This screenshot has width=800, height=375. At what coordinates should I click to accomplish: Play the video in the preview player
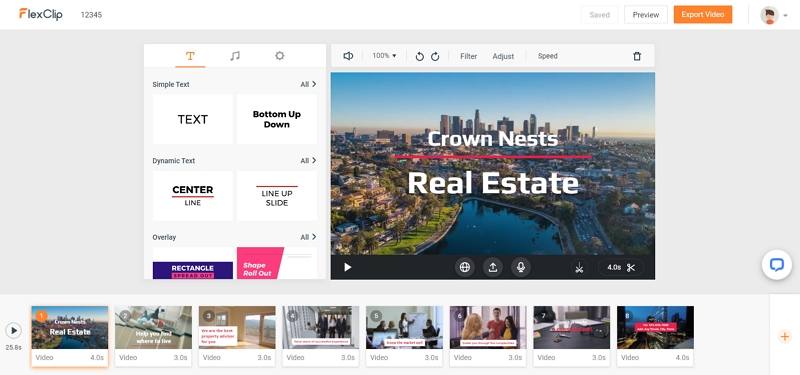click(347, 267)
